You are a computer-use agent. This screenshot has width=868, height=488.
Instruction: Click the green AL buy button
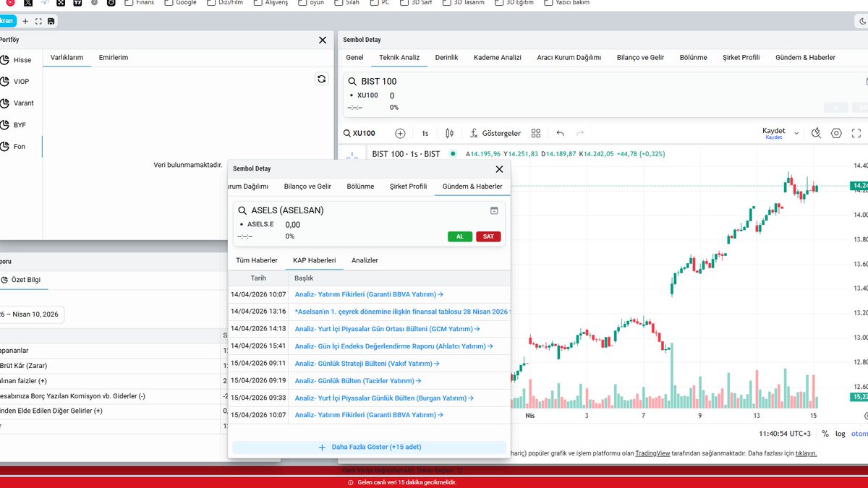coord(460,236)
